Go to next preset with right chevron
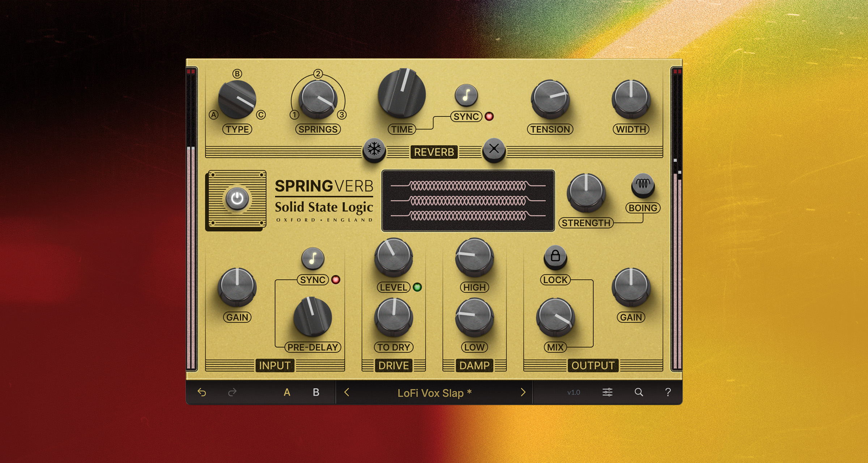The width and height of the screenshot is (868, 463). (x=523, y=392)
